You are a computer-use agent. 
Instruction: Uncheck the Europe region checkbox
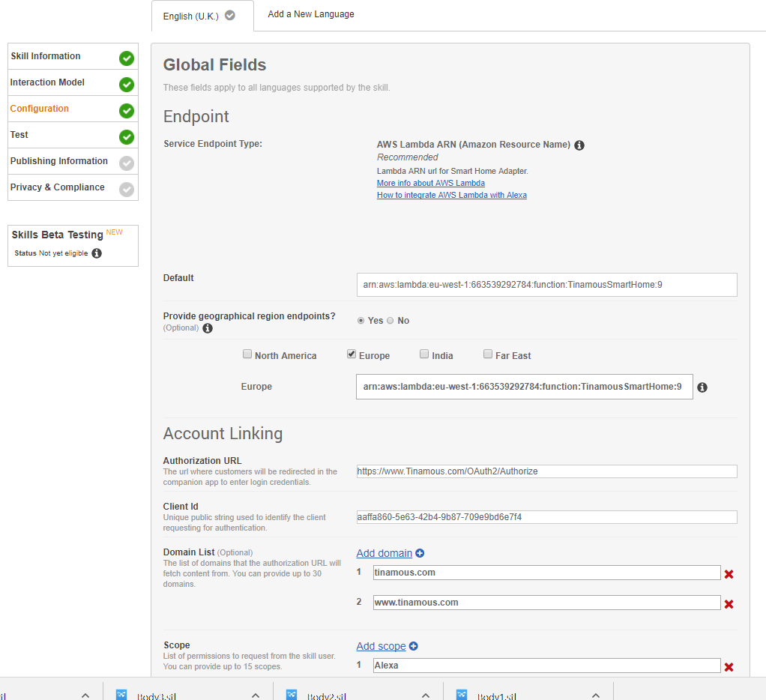point(352,354)
